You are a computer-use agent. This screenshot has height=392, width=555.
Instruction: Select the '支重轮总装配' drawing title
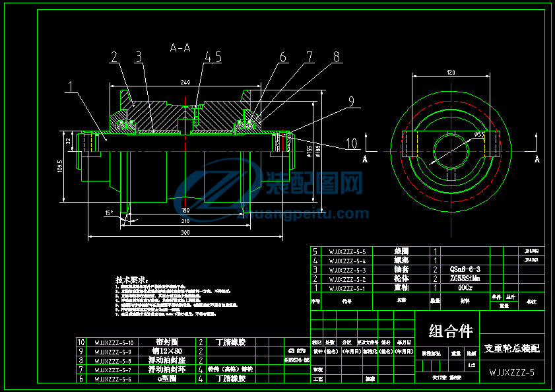click(x=512, y=349)
